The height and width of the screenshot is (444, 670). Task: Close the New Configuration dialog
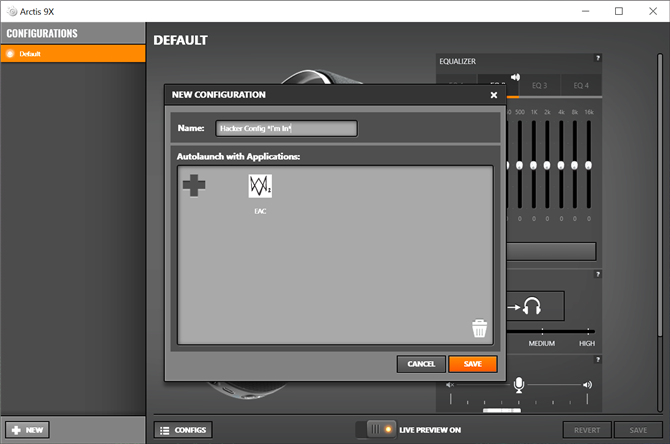[493, 95]
